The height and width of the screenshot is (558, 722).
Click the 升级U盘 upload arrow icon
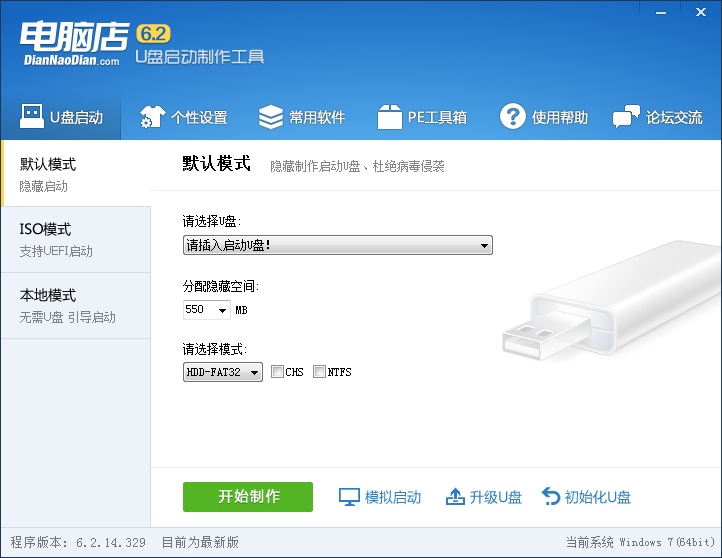pos(455,497)
